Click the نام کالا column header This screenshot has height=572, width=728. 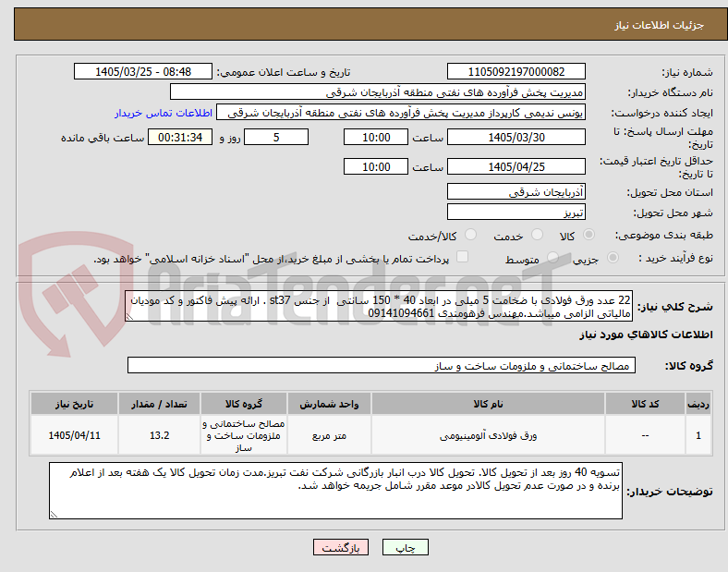(x=488, y=404)
